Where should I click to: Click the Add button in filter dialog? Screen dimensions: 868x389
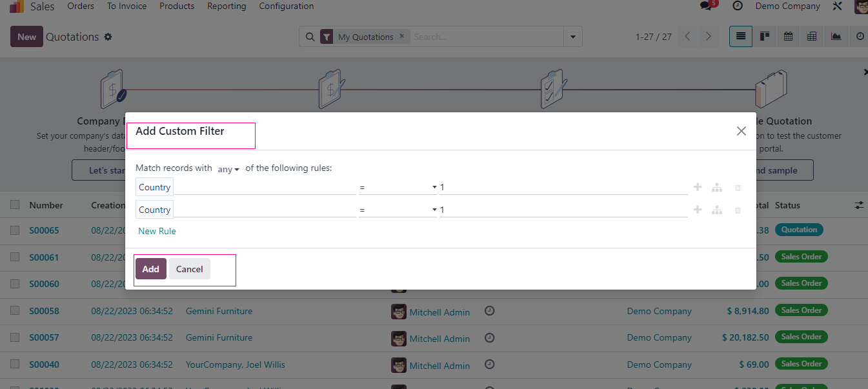[x=150, y=269]
